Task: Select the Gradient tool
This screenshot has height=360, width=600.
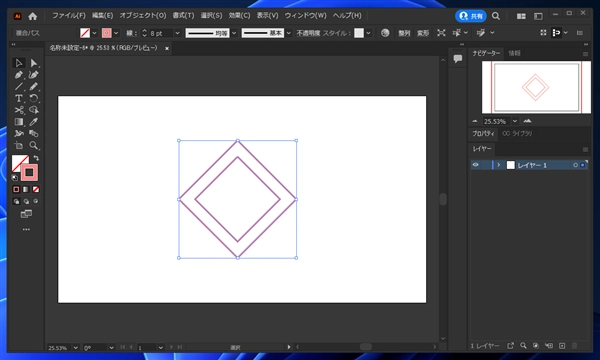Action: [x=18, y=122]
